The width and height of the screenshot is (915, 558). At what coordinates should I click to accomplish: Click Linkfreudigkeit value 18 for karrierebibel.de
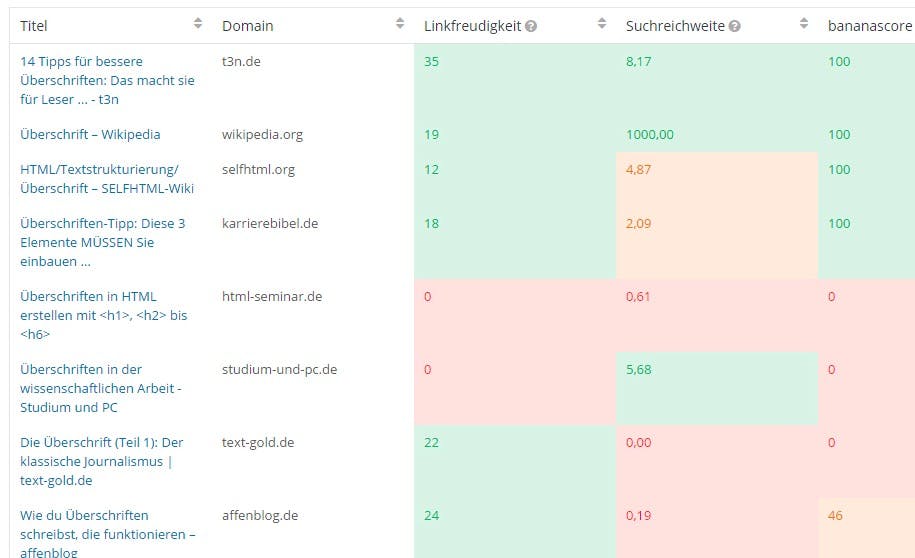(431, 224)
